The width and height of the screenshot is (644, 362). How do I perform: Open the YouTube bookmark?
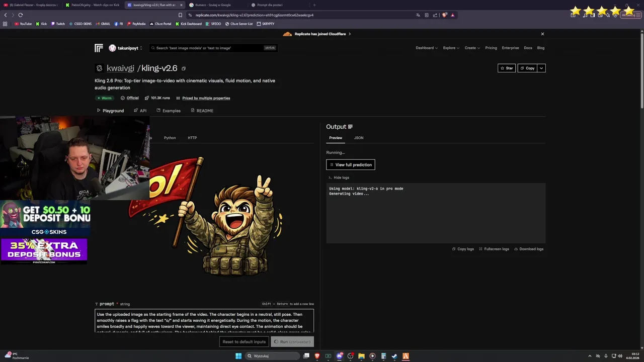click(x=23, y=24)
